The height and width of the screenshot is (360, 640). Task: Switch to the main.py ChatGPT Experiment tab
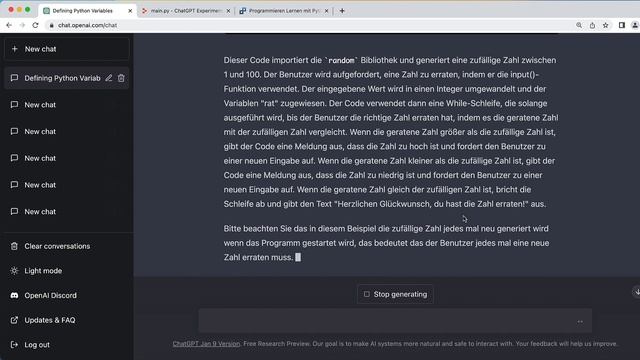[186, 11]
